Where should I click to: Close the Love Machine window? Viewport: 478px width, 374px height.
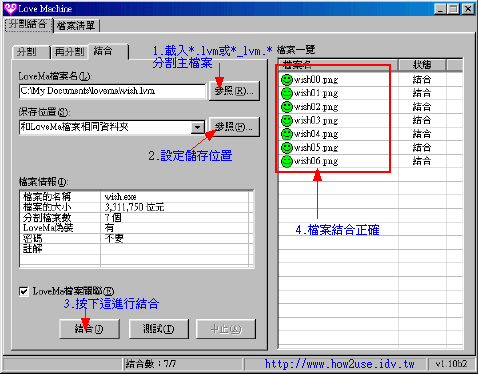coord(468,9)
